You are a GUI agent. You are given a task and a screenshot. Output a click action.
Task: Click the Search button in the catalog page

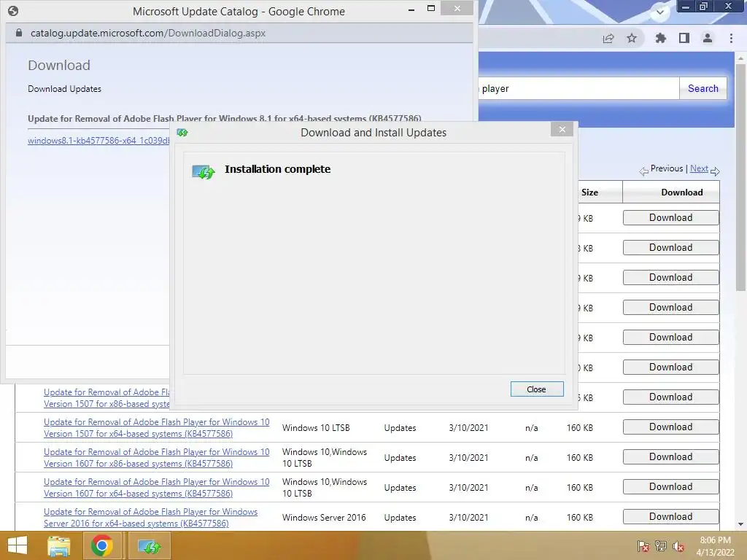point(703,88)
